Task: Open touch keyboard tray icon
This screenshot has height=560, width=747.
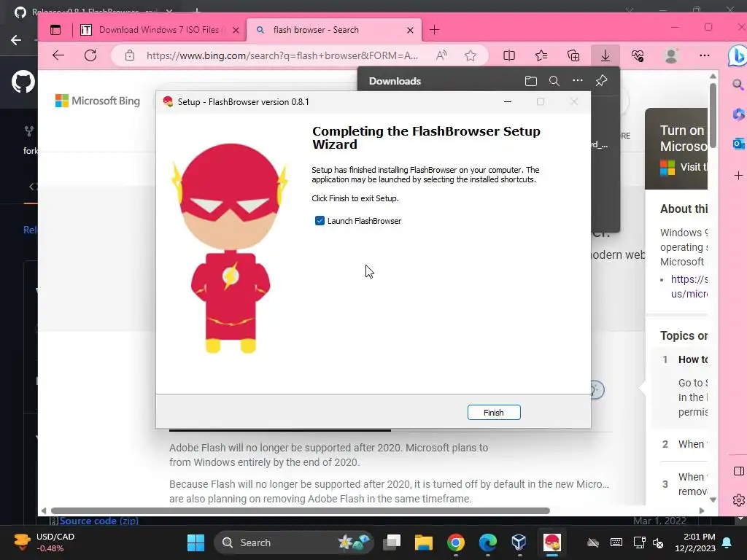Action: 616,542
